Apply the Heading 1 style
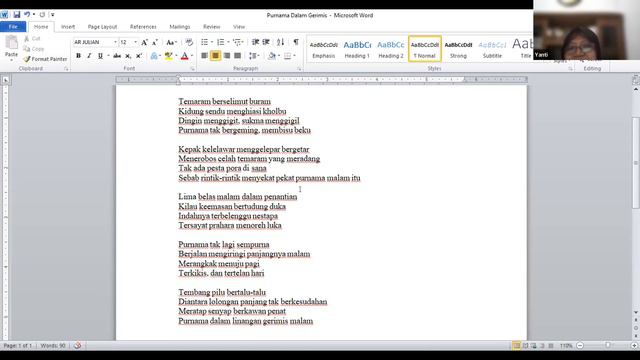 click(357, 49)
